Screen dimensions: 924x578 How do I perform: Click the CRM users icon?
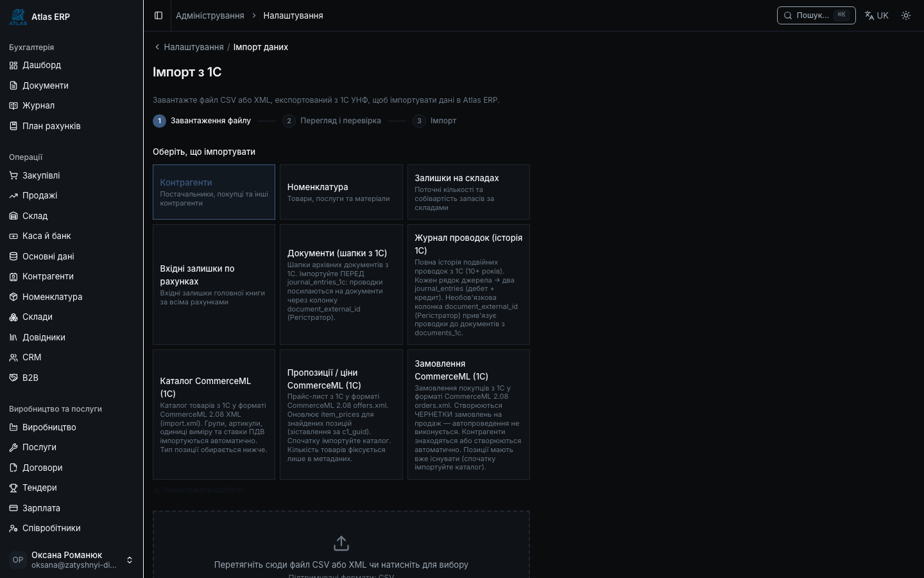point(13,357)
